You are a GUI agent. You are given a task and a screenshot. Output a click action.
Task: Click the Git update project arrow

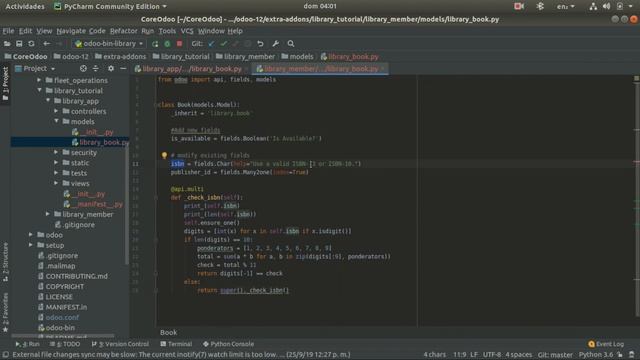pyautogui.click(x=211, y=44)
